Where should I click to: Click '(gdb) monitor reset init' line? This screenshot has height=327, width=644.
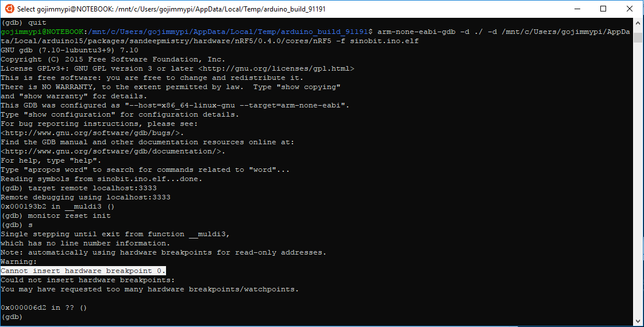(x=56, y=216)
